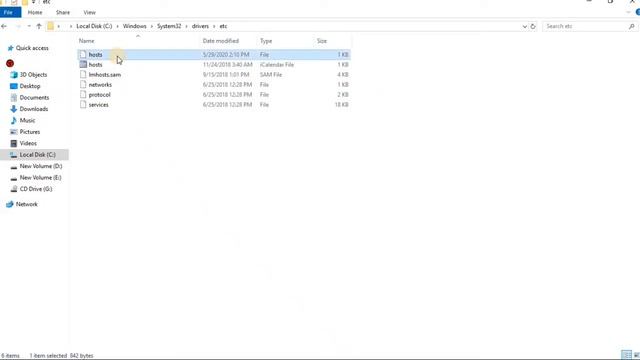Open the recent locations dropdown arrow
Screen dimensions: 640x360
tap(29, 26)
